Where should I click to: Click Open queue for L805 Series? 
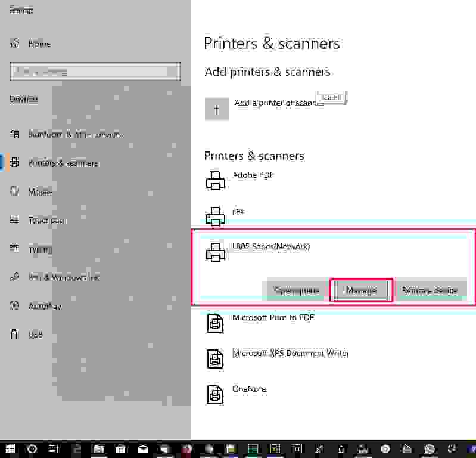pos(296,290)
